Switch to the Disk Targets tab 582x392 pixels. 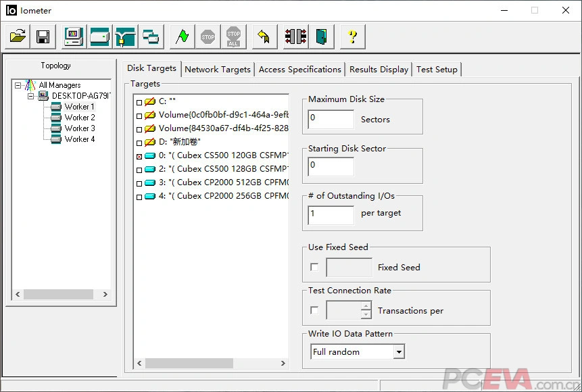[x=152, y=68]
